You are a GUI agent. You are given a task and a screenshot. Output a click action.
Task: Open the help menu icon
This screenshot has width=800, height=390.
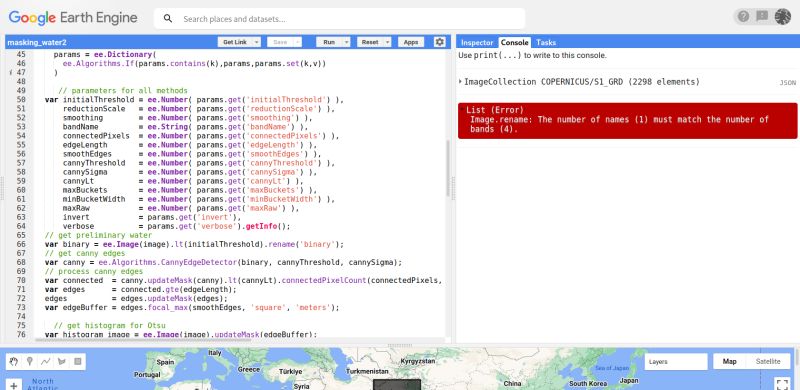tap(743, 16)
